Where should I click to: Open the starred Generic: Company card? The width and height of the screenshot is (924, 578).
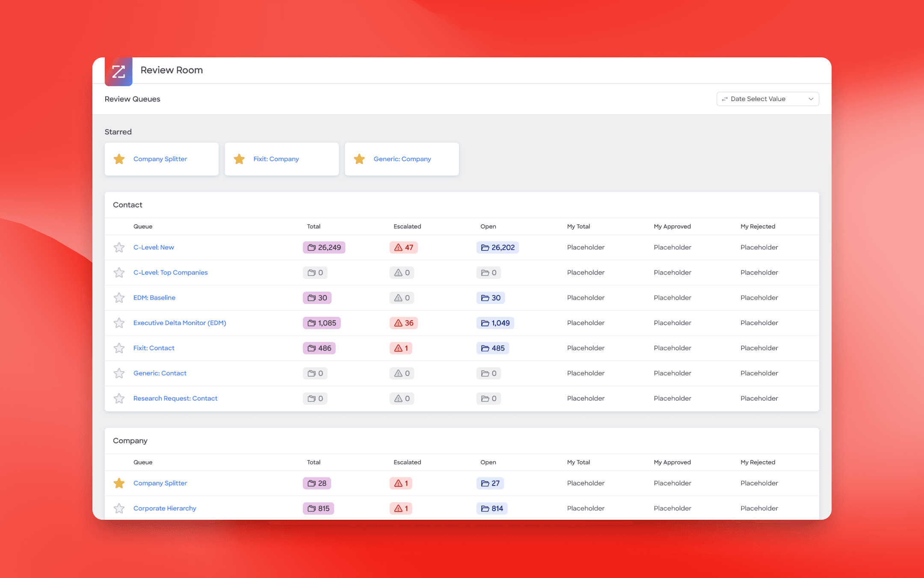click(x=402, y=159)
